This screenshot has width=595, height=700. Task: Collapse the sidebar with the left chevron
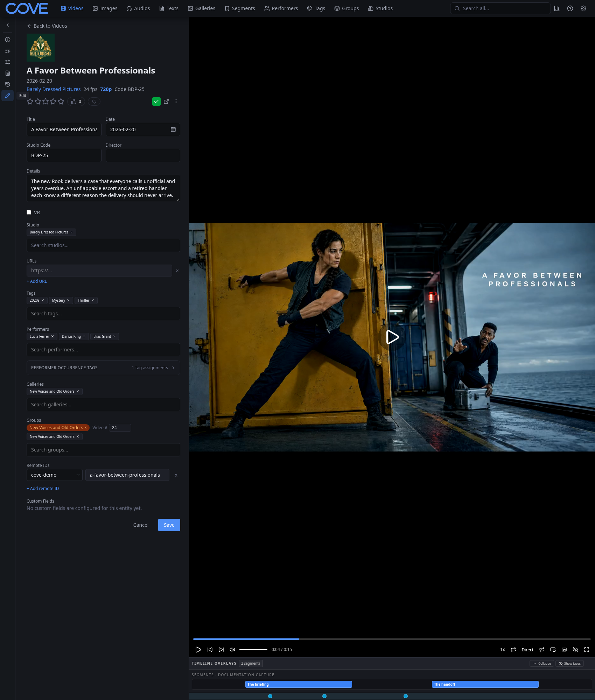click(8, 25)
